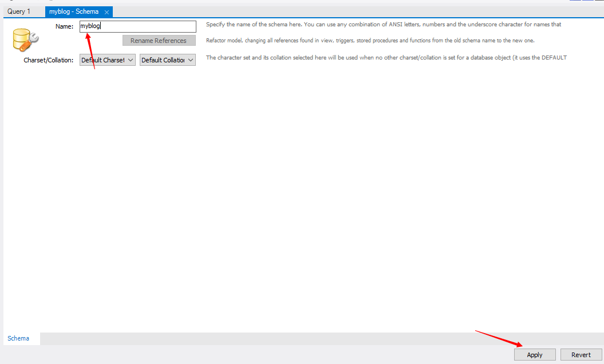The width and height of the screenshot is (604, 364).
Task: Click the Revert button
Action: point(581,355)
